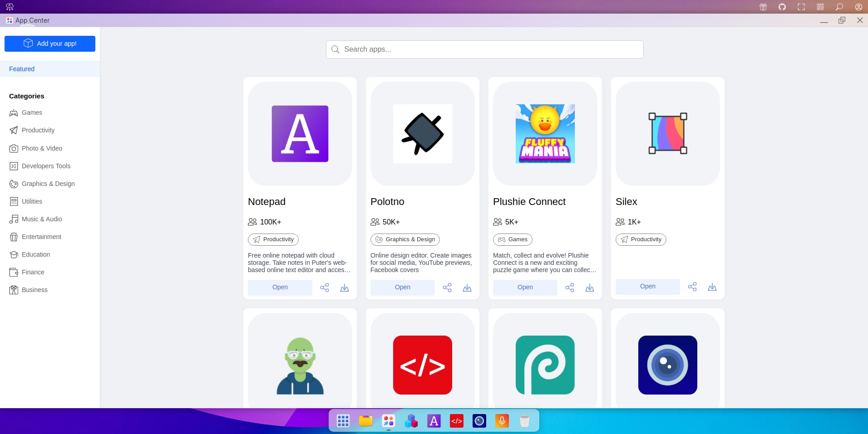Launch the red code editor from dock
The width and height of the screenshot is (868, 434).
pos(457,421)
